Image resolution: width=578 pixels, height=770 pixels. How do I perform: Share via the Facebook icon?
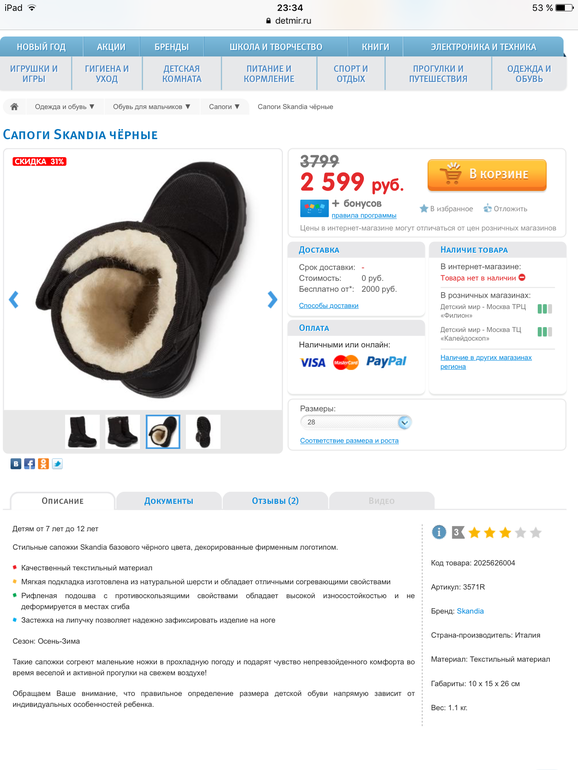[x=29, y=464]
